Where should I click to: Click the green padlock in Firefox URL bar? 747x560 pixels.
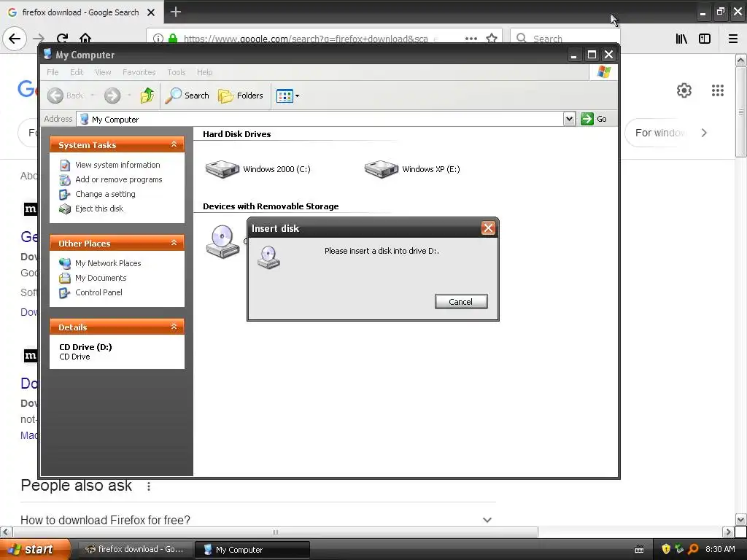click(173, 39)
